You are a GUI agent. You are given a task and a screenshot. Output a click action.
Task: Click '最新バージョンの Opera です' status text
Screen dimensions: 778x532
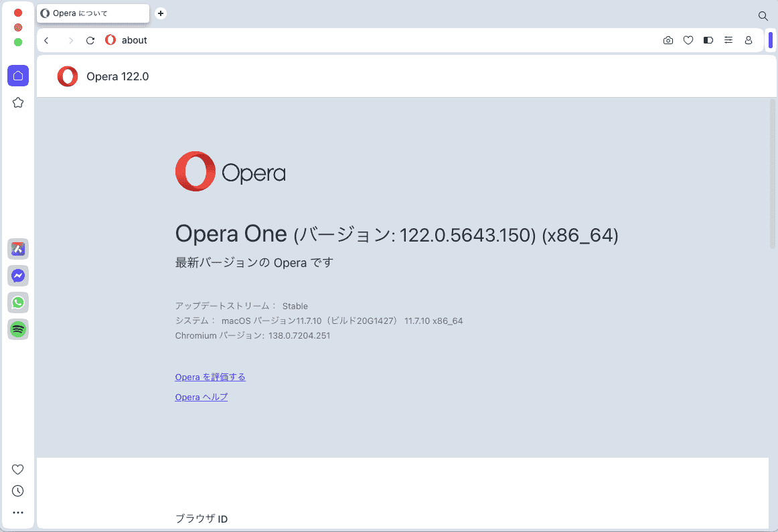254,263
